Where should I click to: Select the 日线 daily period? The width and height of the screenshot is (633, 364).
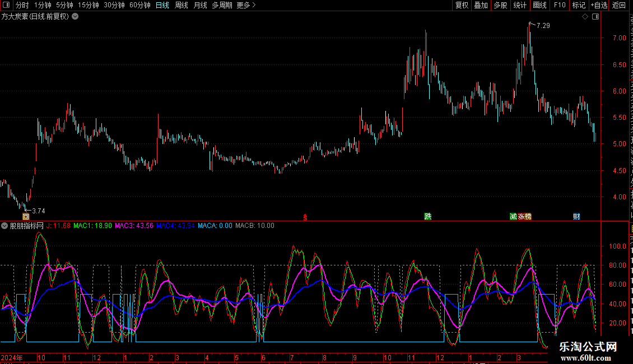[x=162, y=5]
